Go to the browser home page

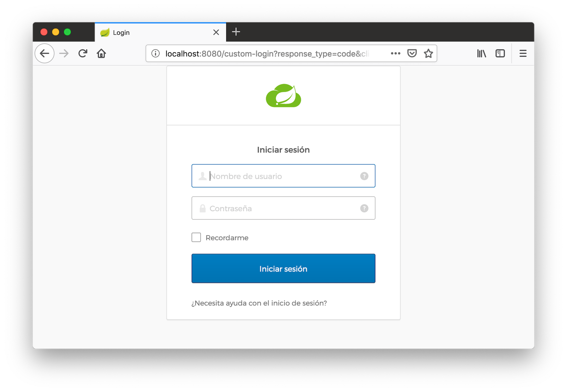(x=101, y=54)
